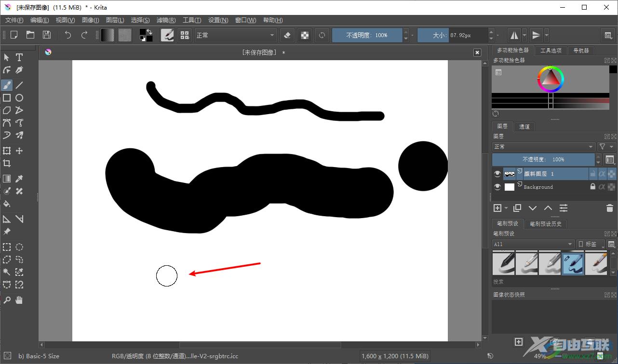Hide the Background layer
This screenshot has width=618, height=364.
497,187
